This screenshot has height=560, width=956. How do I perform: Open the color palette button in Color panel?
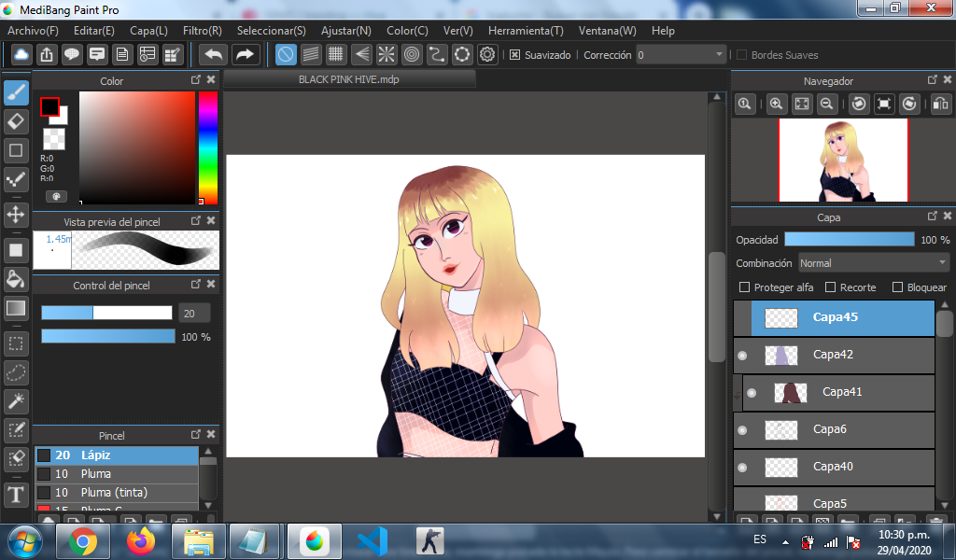(56, 196)
